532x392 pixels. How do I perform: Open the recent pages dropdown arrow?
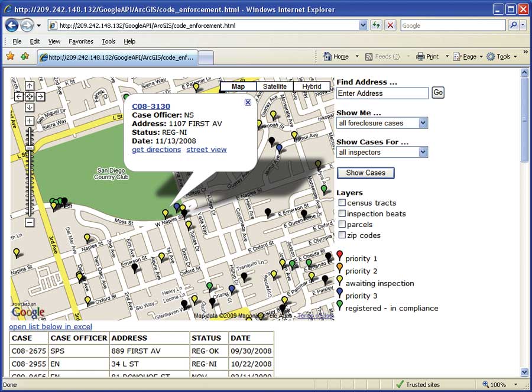coord(38,25)
